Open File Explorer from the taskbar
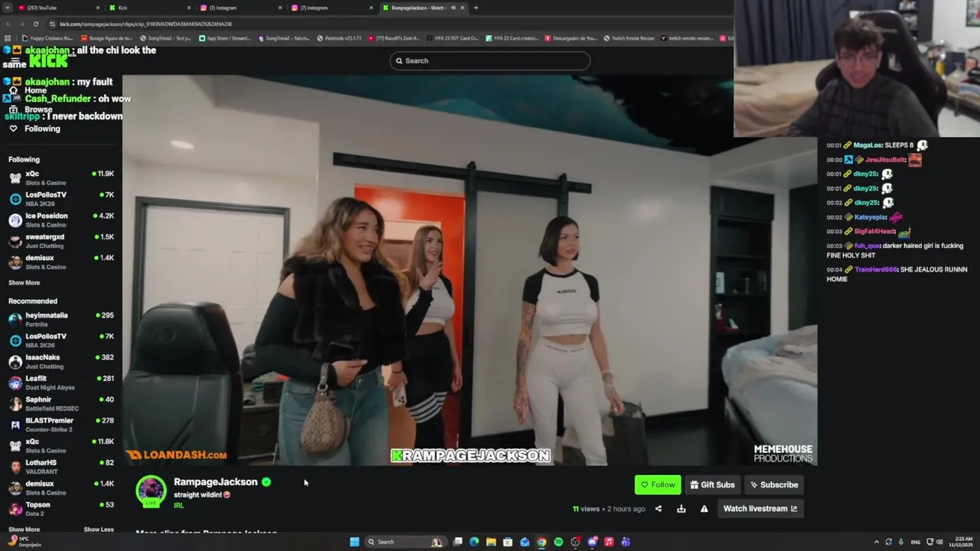The image size is (980, 551). 491,542
